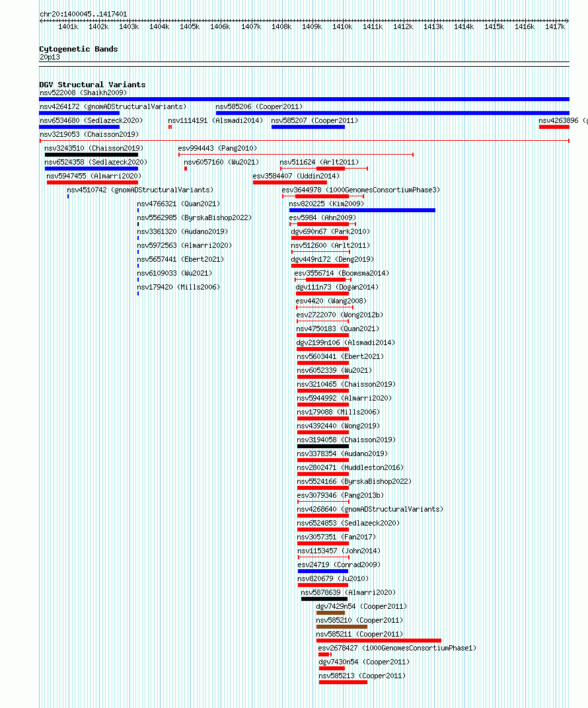
Task: Select nsv3210465 (Chaisson2019) label
Action: (346, 384)
